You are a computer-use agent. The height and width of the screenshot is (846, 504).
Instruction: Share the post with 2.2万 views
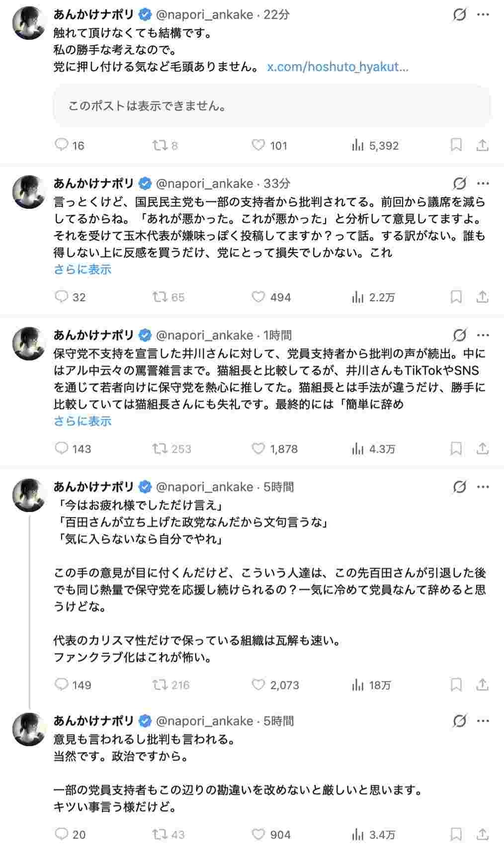tap(482, 297)
